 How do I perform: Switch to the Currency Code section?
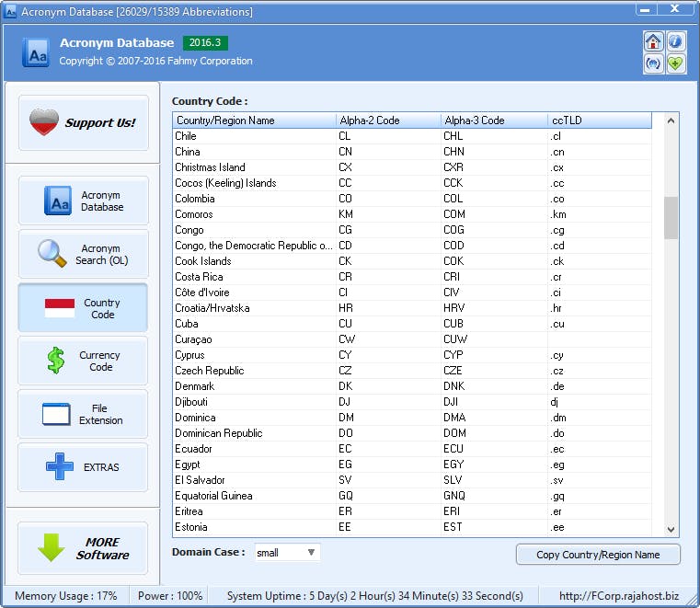[83, 361]
